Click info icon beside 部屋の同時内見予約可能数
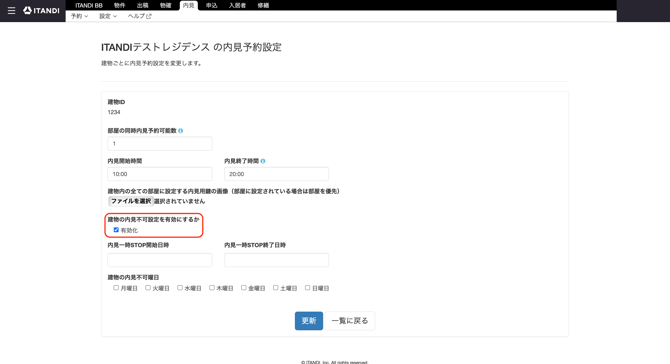The image size is (670, 364). click(x=181, y=131)
